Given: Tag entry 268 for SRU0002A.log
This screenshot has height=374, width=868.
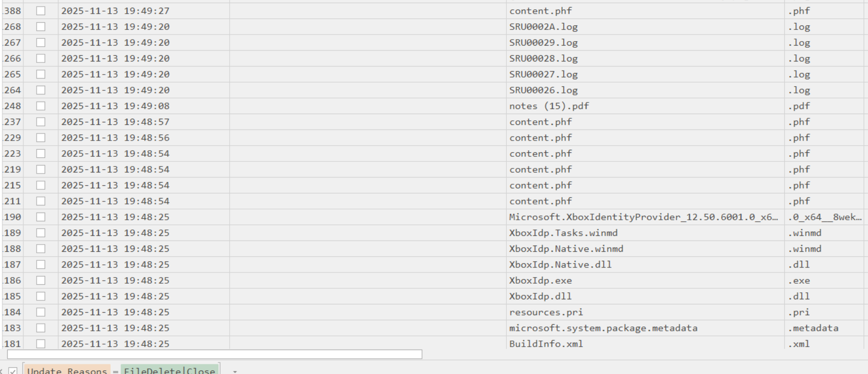Looking at the screenshot, I should coord(42,26).
